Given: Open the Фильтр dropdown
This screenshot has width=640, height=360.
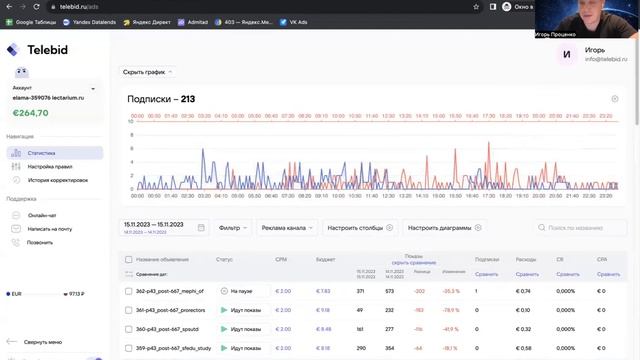Looking at the screenshot, I should coord(233,228).
